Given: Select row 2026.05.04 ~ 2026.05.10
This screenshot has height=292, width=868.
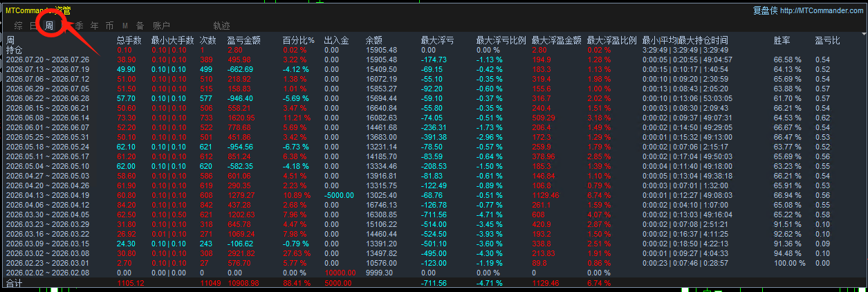Looking at the screenshot, I should 48,166.
